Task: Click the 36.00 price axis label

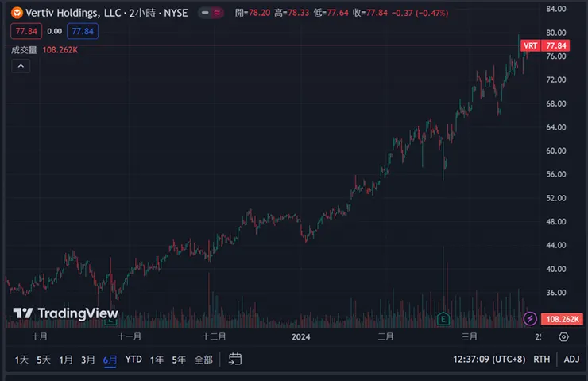Action: [x=555, y=293]
